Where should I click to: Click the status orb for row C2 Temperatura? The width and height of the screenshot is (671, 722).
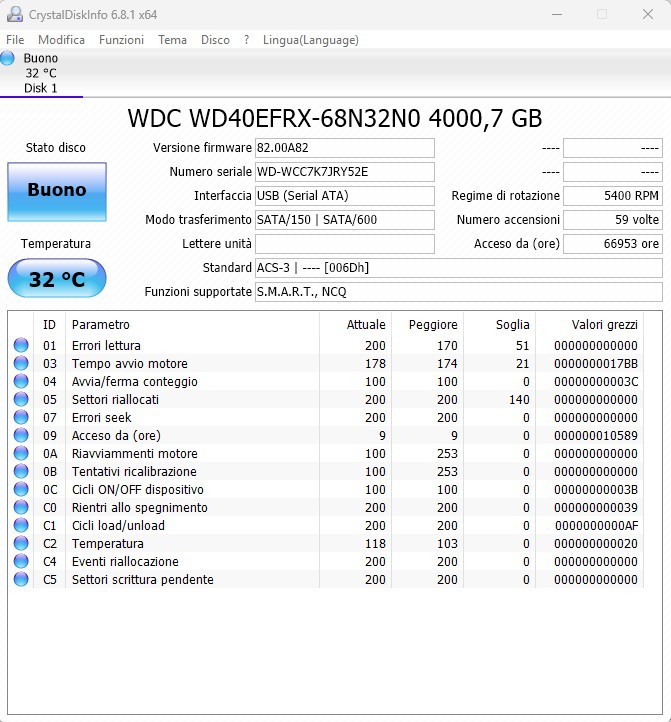coord(21,543)
